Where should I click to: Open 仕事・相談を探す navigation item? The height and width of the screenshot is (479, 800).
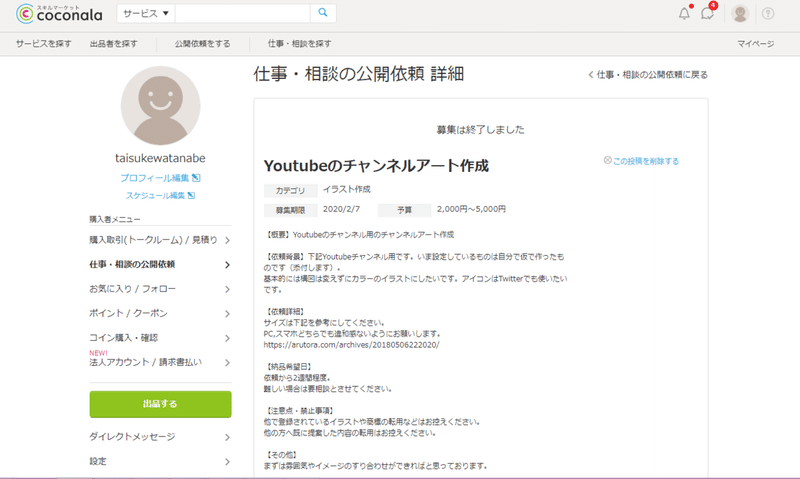(299, 44)
